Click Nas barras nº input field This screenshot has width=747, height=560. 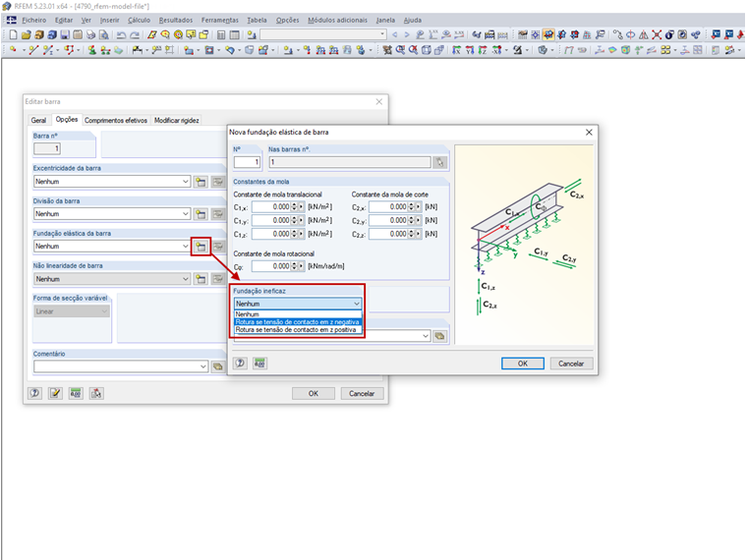pyautogui.click(x=350, y=162)
